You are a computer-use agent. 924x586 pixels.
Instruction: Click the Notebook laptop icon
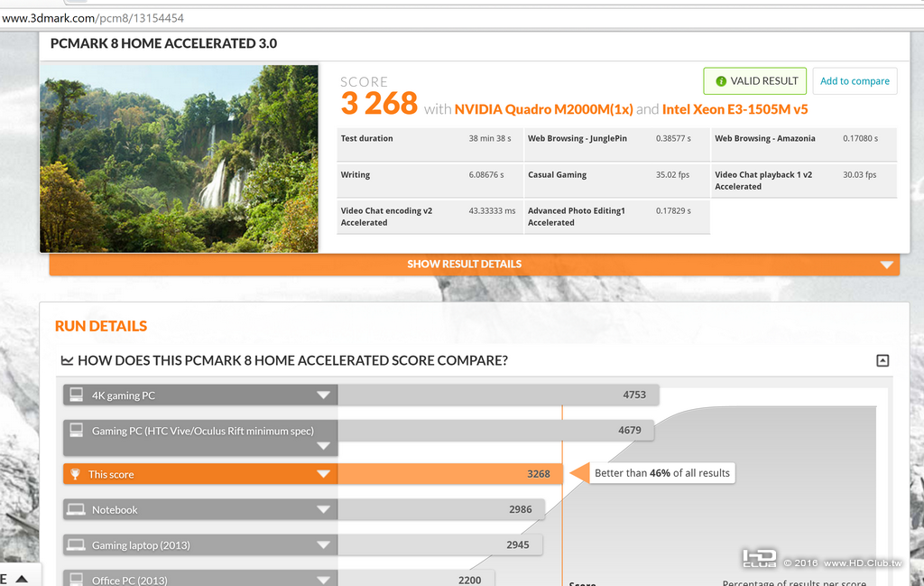pyautogui.click(x=76, y=509)
